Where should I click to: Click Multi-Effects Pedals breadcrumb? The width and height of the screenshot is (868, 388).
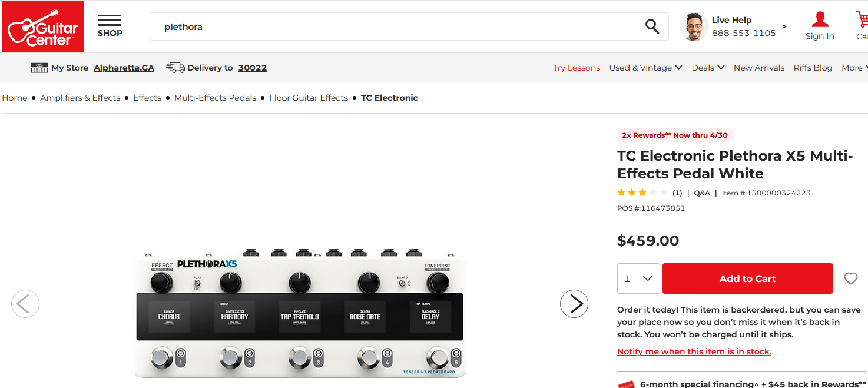coord(215,98)
